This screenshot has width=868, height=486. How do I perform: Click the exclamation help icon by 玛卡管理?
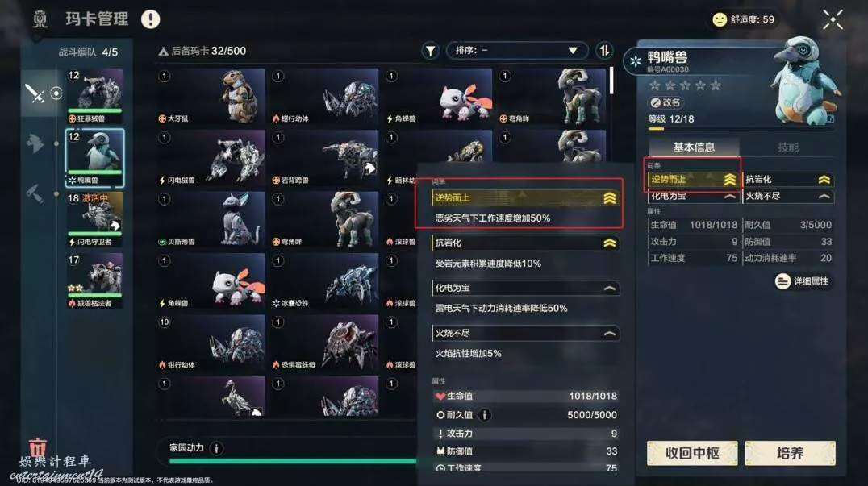150,19
